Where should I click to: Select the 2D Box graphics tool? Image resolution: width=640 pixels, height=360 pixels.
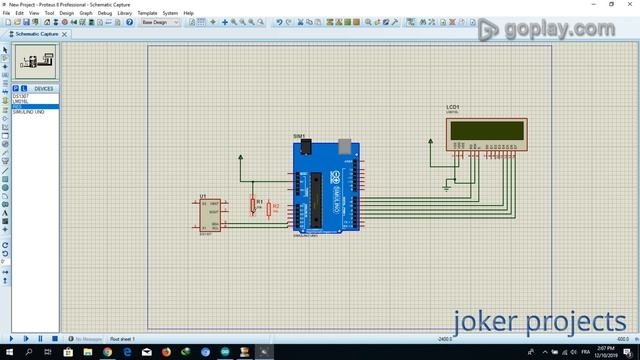point(5,179)
